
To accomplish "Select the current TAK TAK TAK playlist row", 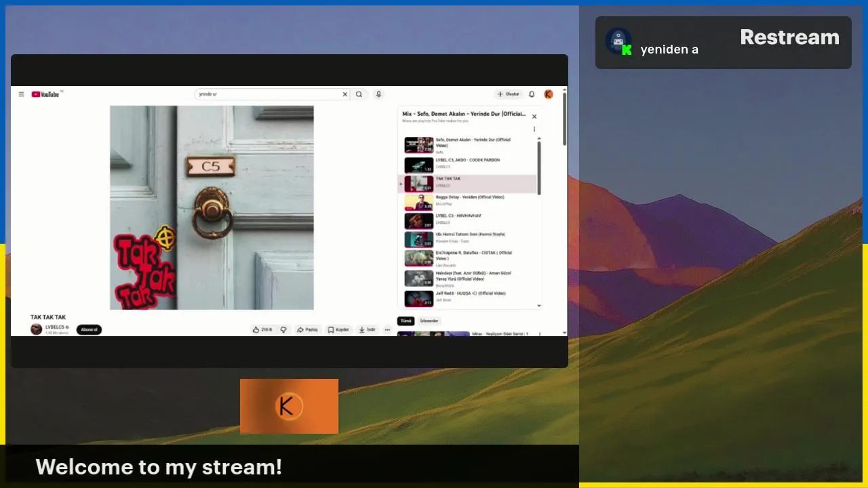I will pos(467,184).
